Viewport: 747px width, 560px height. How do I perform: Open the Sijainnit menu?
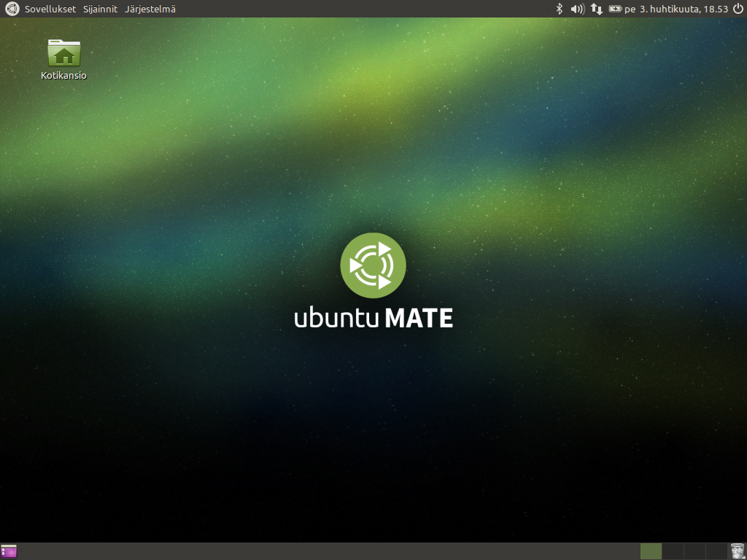click(100, 9)
